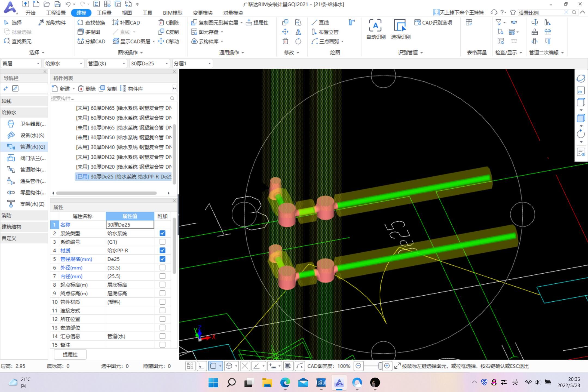Check 外径(mm) 附加 checkbox
The height and width of the screenshot is (392, 588).
(163, 268)
